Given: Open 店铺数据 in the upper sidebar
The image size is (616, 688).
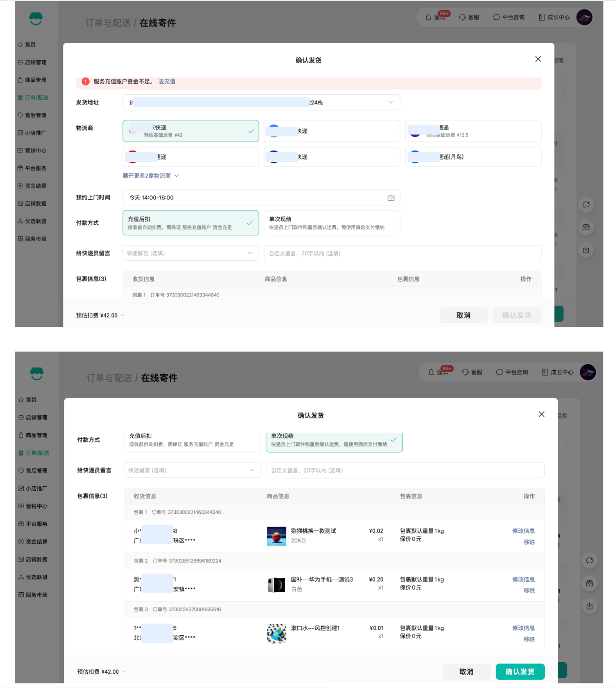Looking at the screenshot, I should (x=35, y=203).
